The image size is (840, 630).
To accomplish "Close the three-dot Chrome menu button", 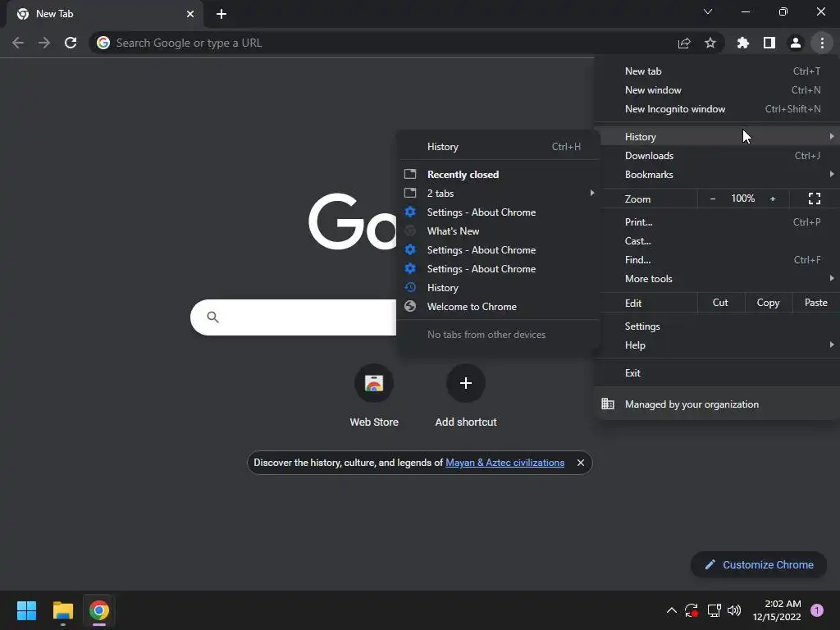I will 822,43.
